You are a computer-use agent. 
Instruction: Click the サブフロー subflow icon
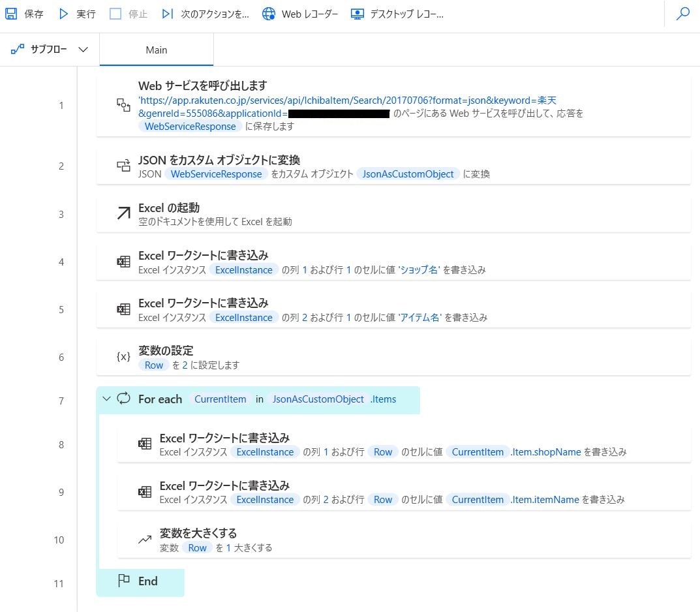click(x=18, y=49)
